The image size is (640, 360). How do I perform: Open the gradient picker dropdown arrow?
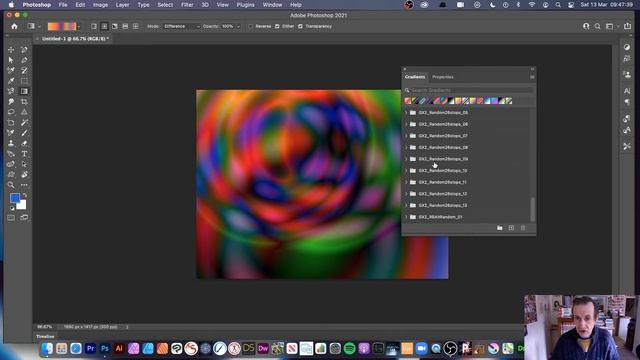tap(79, 27)
